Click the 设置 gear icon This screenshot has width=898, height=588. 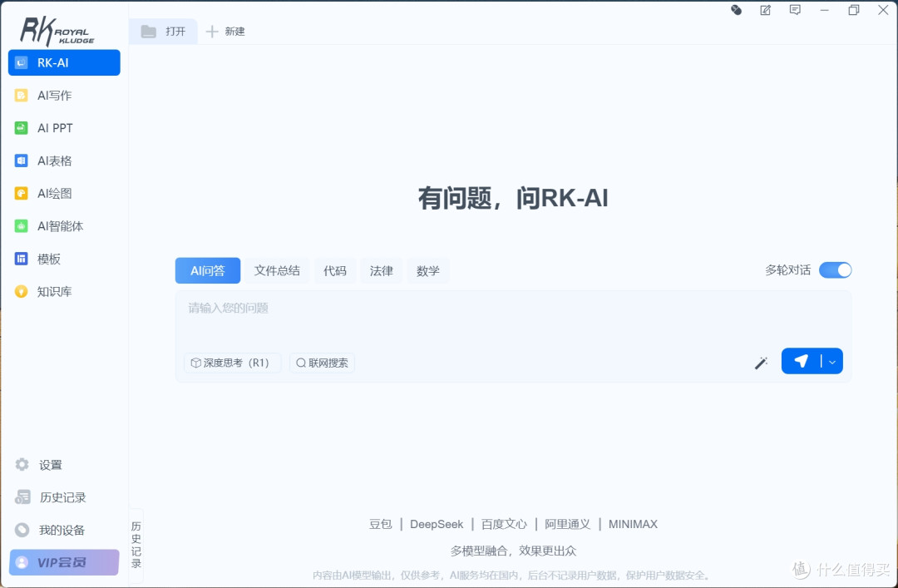pos(22,464)
